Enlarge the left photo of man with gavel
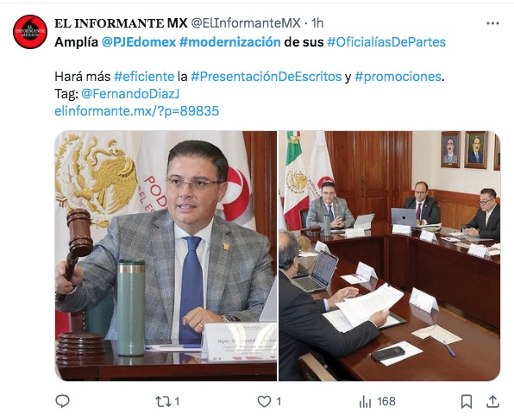Image resolution: width=514 pixels, height=420 pixels. click(x=166, y=256)
